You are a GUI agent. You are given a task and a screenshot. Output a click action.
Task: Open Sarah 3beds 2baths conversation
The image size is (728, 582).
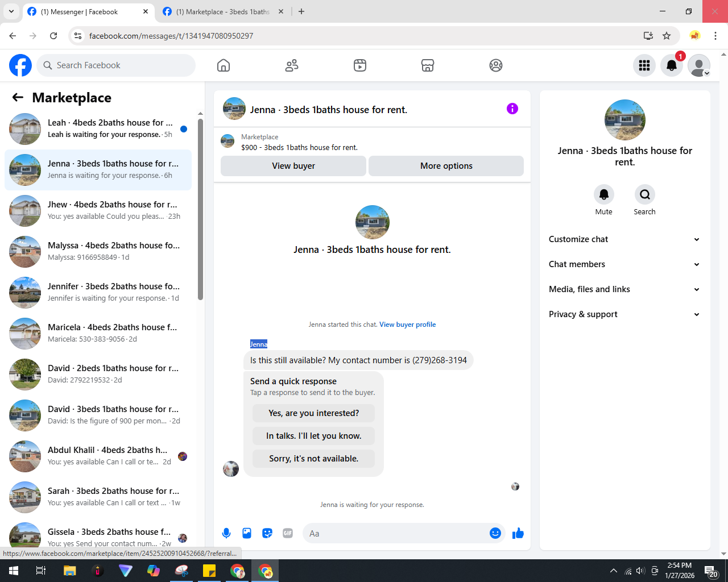pos(98,497)
